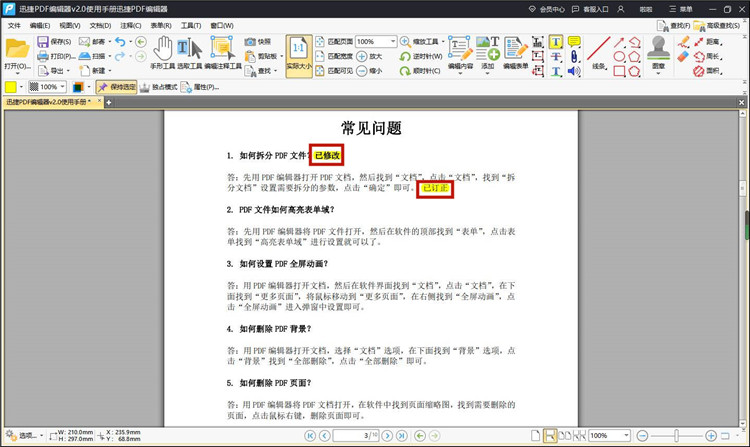Click the stroke color swatch
The width and height of the screenshot is (750, 447).
coord(78,87)
